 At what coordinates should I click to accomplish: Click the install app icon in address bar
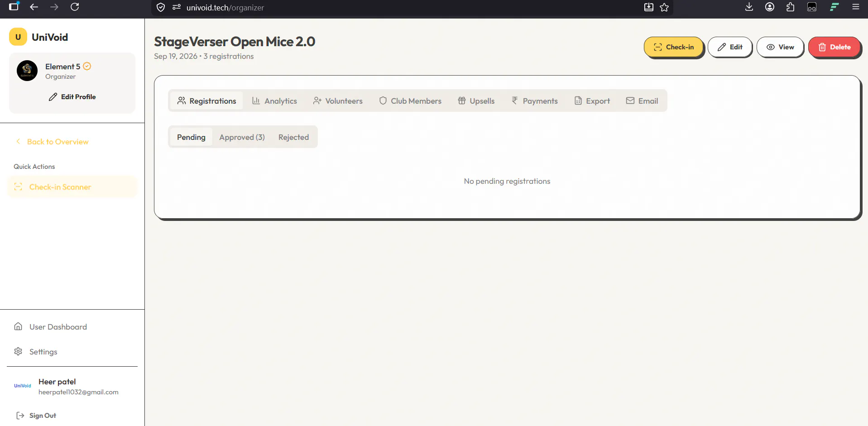(x=649, y=7)
